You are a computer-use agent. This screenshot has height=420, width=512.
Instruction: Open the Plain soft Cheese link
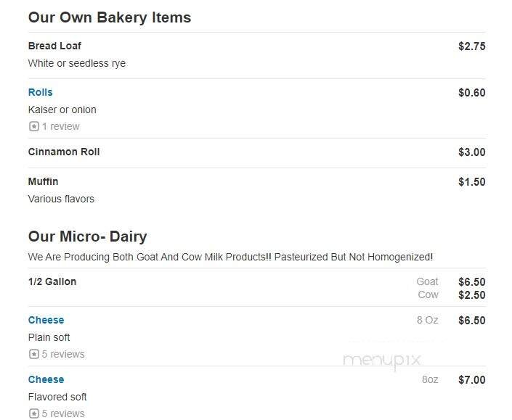pyautogui.click(x=46, y=320)
